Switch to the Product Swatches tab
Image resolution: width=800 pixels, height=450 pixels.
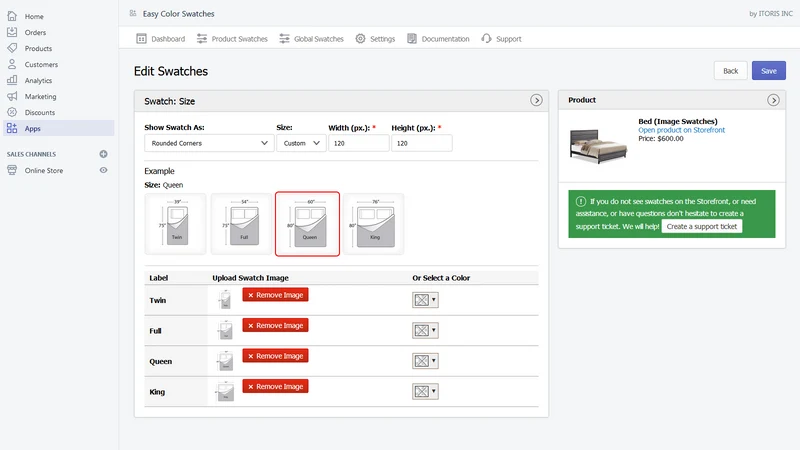tap(232, 39)
